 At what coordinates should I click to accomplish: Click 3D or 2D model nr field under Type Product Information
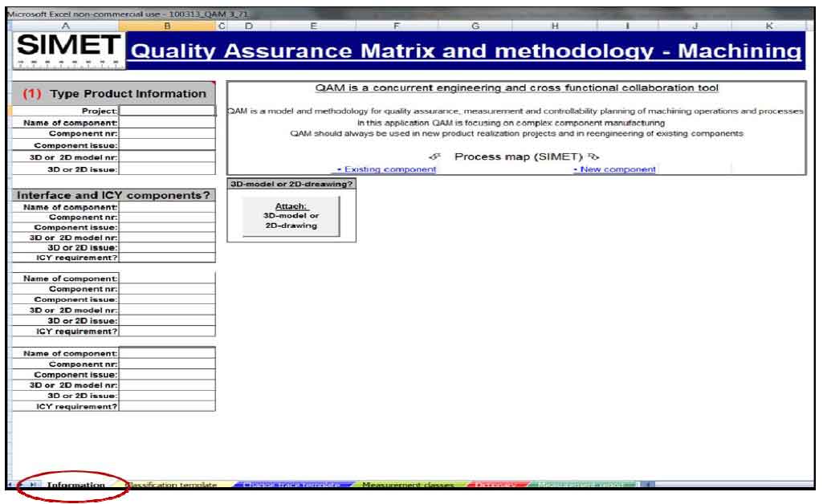[x=167, y=156]
